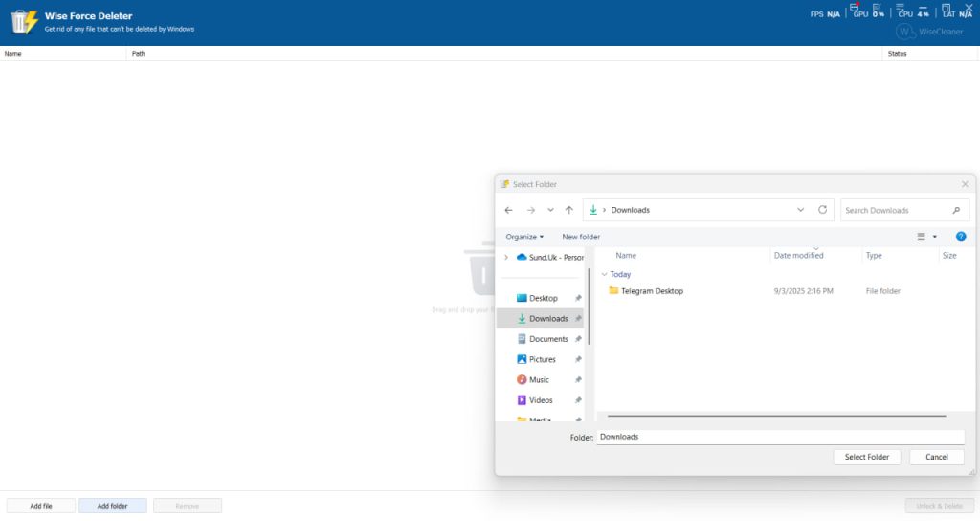Screen dimensions: 980x521
Task: Open the address bar history dropdown
Action: pyautogui.click(x=801, y=210)
